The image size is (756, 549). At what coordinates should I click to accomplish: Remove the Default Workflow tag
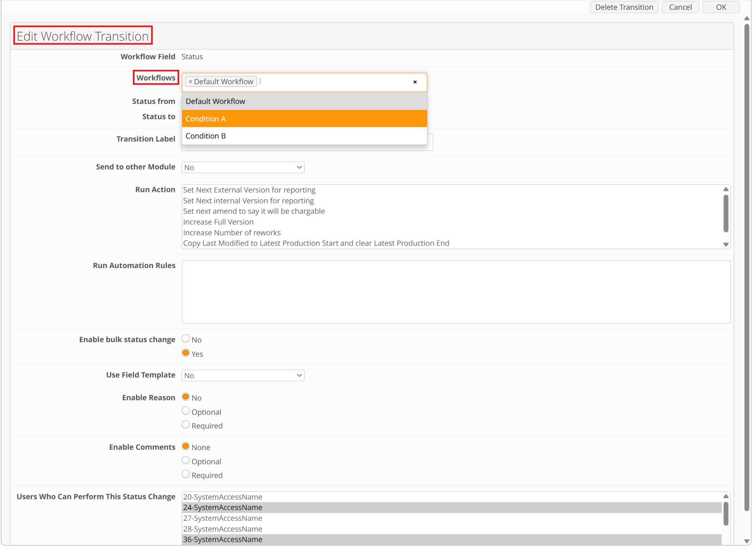tap(190, 82)
